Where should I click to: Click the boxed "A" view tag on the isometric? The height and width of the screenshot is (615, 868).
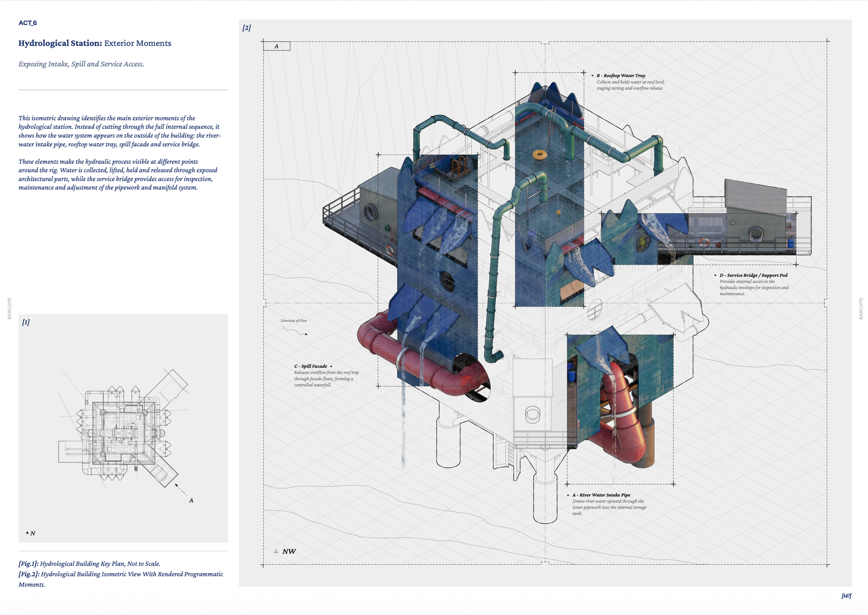[x=277, y=46]
